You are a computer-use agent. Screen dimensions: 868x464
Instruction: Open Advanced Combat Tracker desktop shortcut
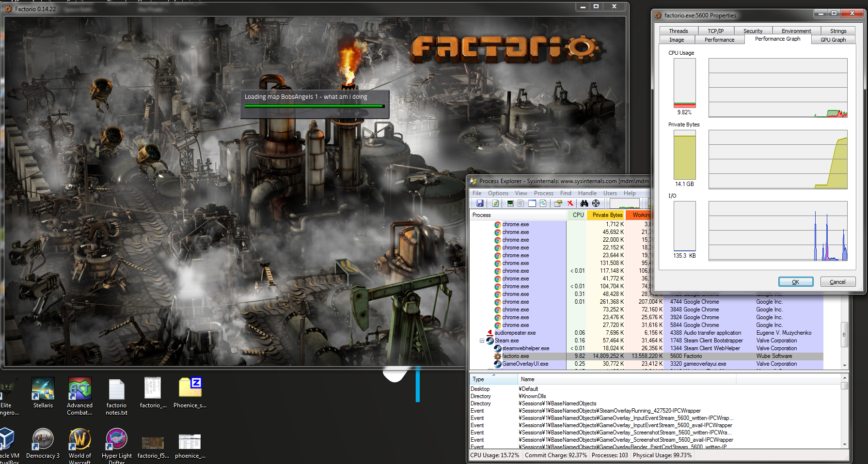coord(79,396)
